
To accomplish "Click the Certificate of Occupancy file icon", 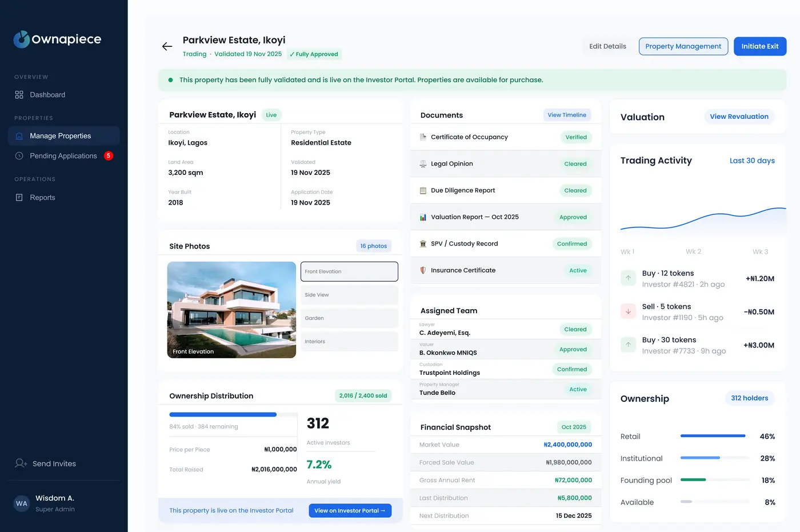I will tap(423, 137).
